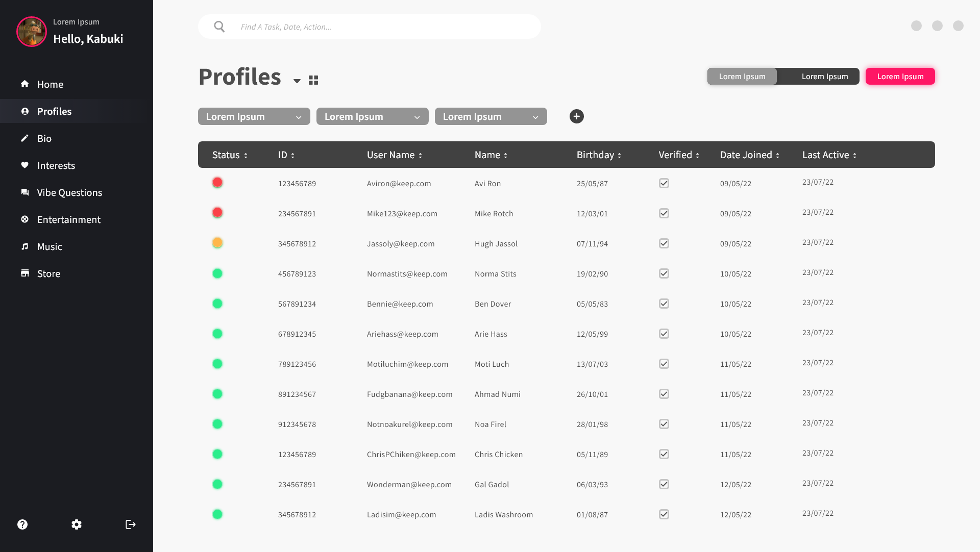Click the Store shop icon in sidebar
This screenshot has height=552, width=980.
click(24, 273)
